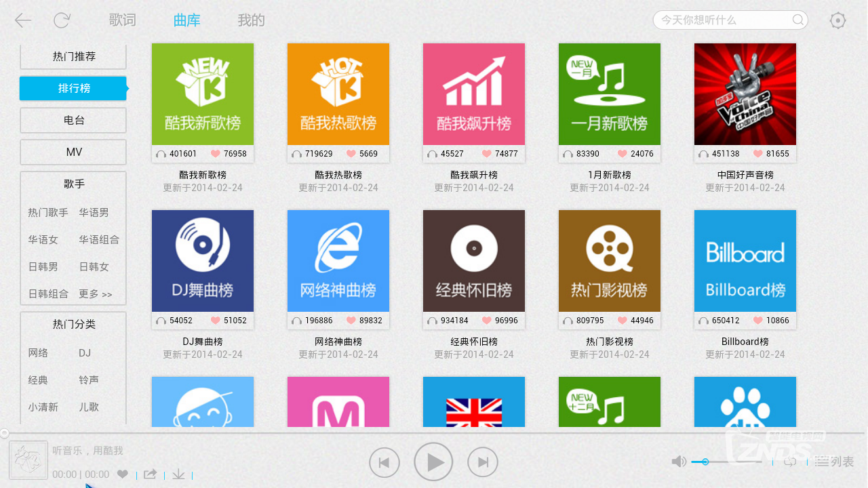Open the pink M chart cover
The image size is (868, 488).
tap(338, 402)
